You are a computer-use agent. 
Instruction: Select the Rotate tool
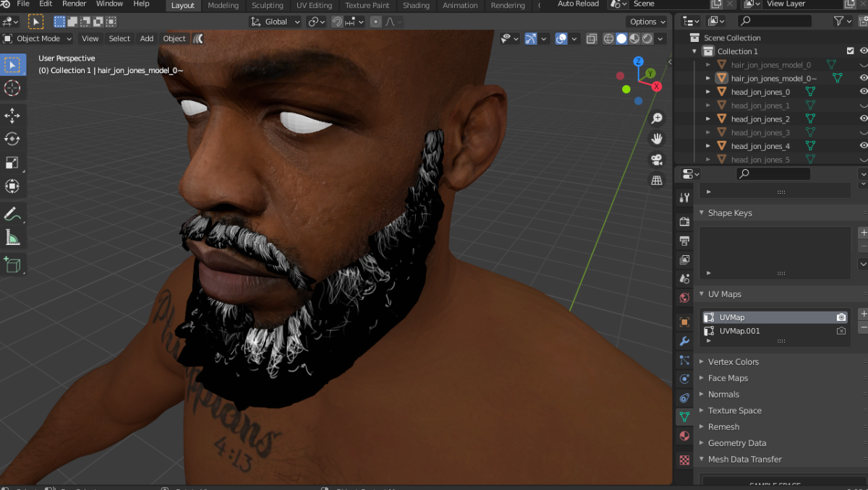coord(12,139)
